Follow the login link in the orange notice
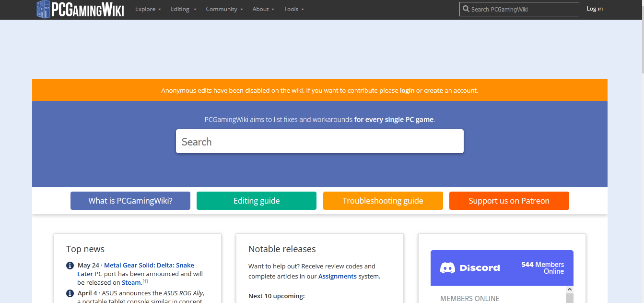This screenshot has height=303, width=644. 407,90
